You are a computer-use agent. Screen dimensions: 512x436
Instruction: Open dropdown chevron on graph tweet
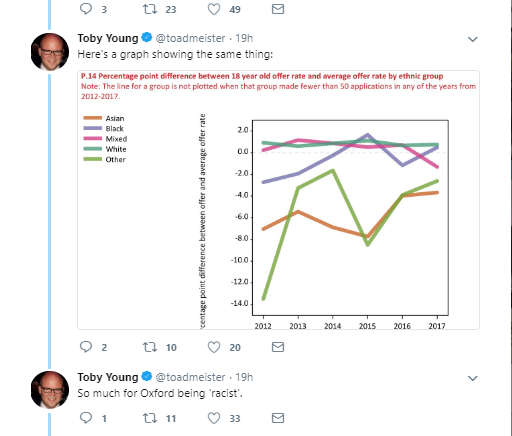[x=473, y=39]
